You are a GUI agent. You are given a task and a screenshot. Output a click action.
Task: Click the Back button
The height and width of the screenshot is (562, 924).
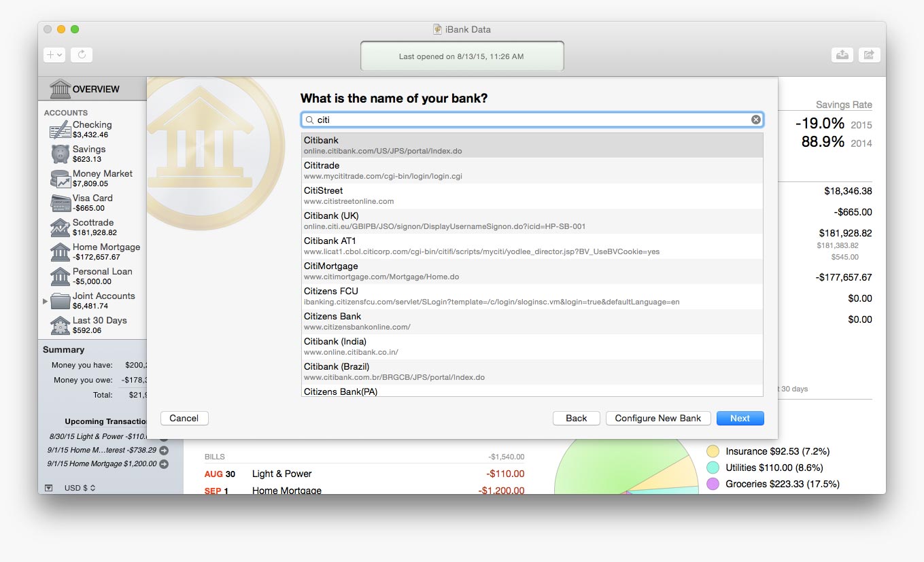click(577, 418)
